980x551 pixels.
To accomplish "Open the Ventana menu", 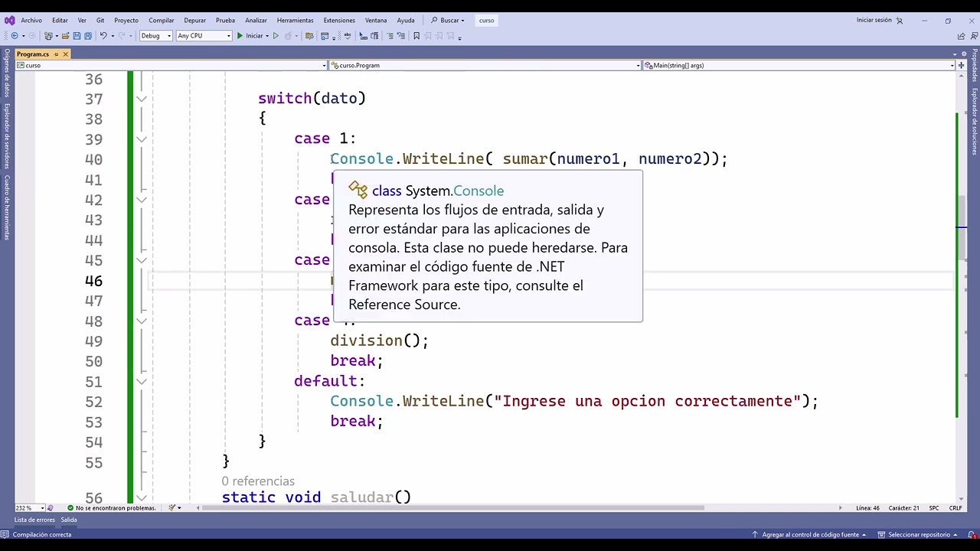I will [376, 21].
